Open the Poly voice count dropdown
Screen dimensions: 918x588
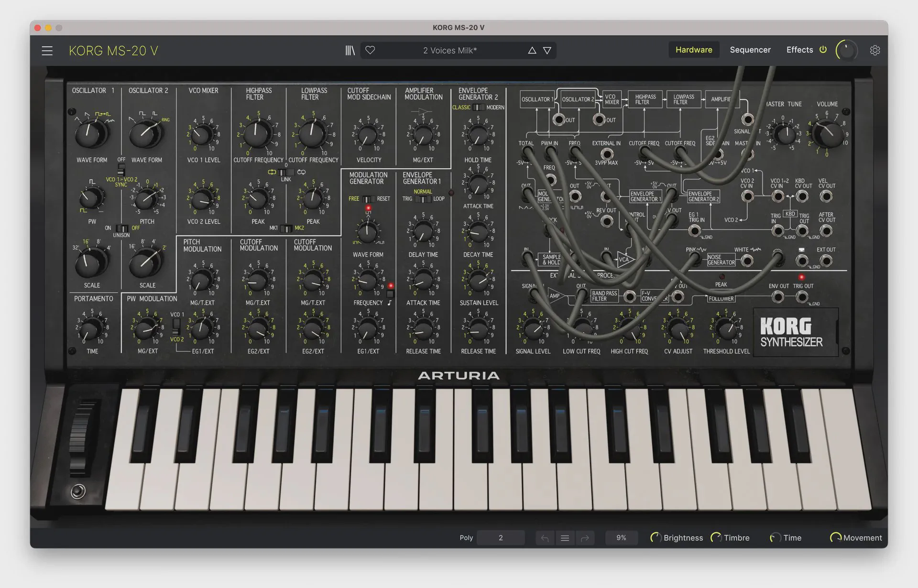(x=501, y=538)
